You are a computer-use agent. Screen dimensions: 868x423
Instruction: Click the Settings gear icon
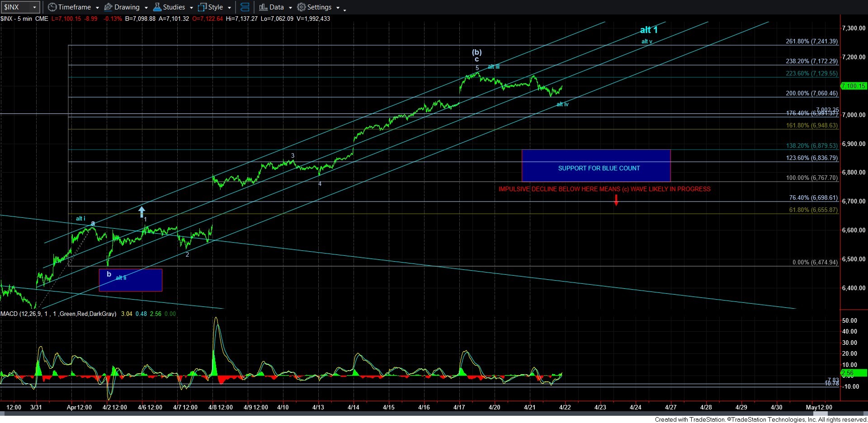(302, 7)
